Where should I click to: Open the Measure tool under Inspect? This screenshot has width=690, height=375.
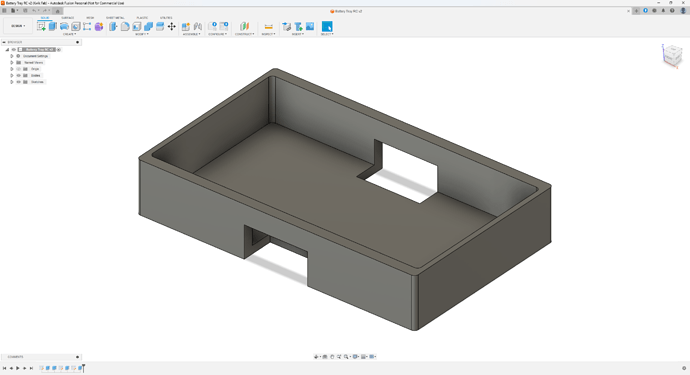pyautogui.click(x=268, y=26)
